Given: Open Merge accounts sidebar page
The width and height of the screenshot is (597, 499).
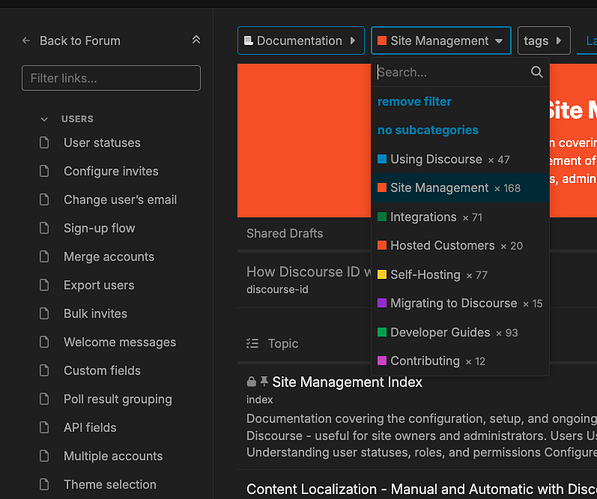Looking at the screenshot, I should point(109,257).
